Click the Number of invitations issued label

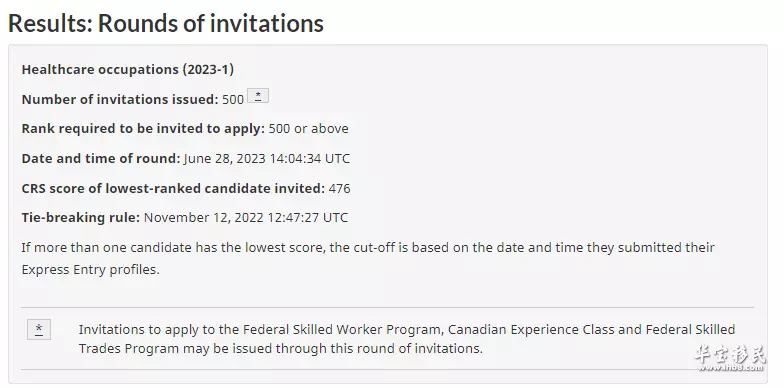120,100
